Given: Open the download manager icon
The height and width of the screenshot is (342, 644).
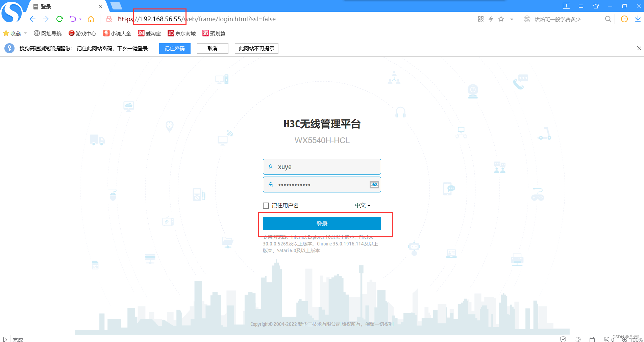Looking at the screenshot, I should (x=638, y=19).
